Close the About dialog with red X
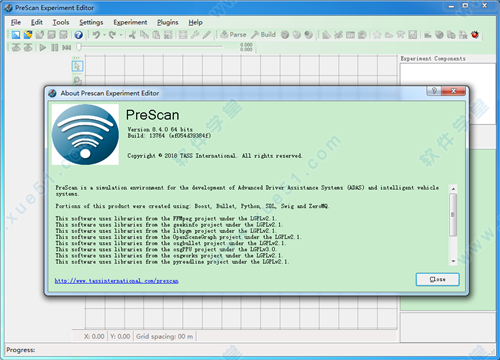Image resolution: width=500 pixels, height=360 pixels. 453,91
